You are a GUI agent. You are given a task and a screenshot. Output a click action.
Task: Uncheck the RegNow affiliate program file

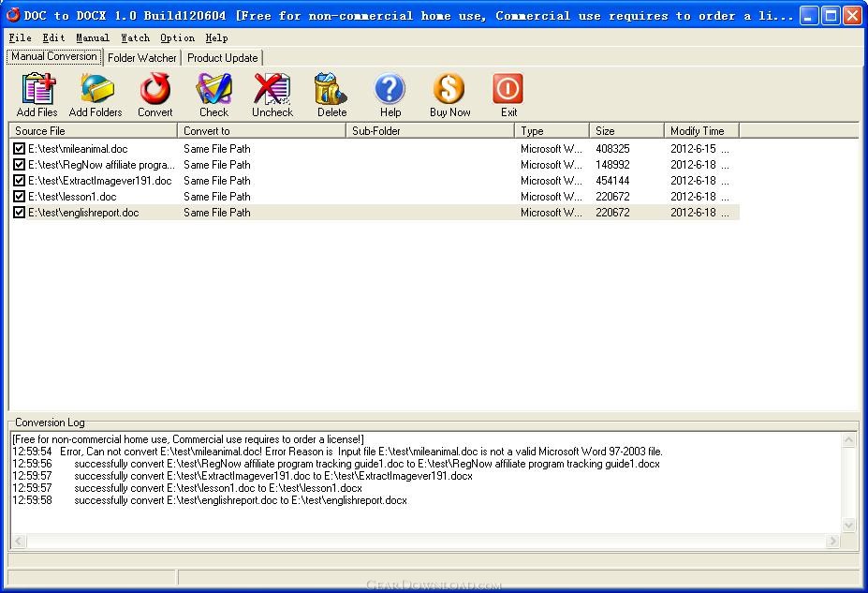(x=20, y=165)
